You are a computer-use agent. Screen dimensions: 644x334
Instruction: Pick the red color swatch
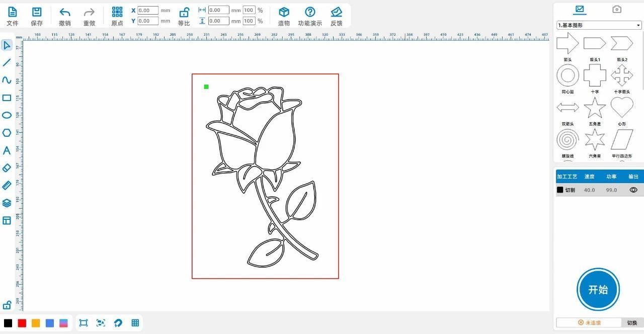[x=22, y=323]
